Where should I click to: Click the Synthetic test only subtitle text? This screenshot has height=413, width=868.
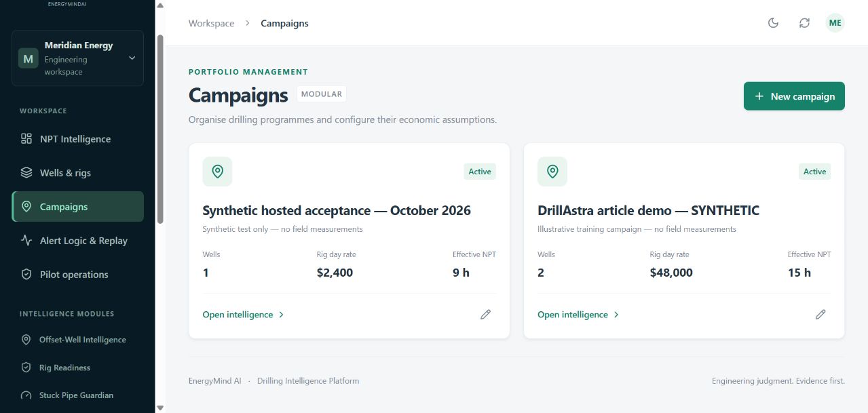coord(282,229)
